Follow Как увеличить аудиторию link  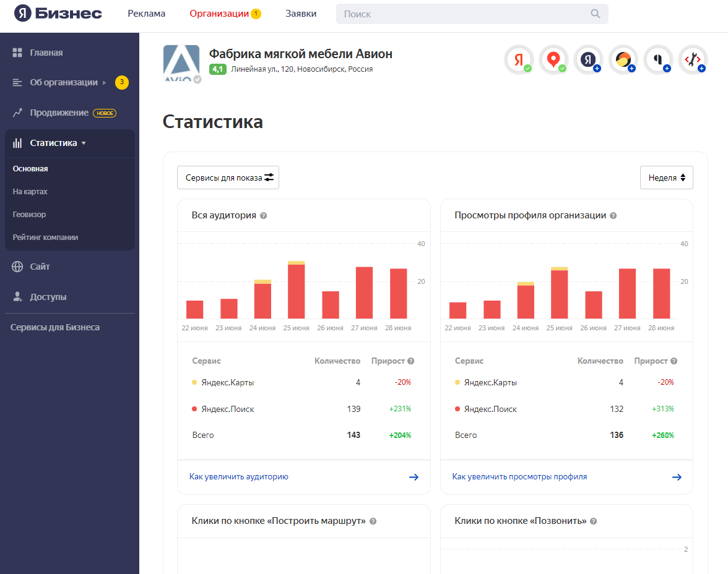[x=239, y=476]
